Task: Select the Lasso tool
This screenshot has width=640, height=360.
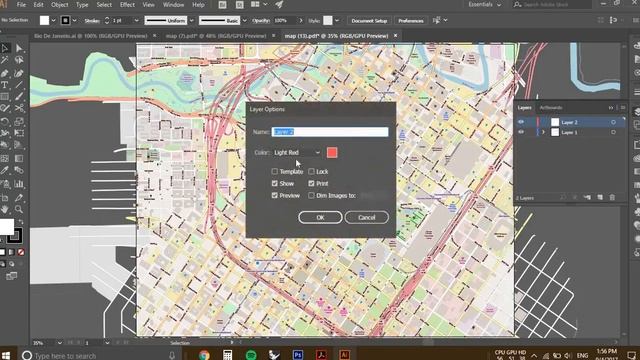Action: pyautogui.click(x=19, y=60)
